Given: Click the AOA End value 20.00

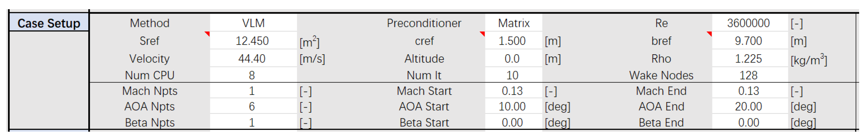Looking at the screenshot, I should (748, 106).
